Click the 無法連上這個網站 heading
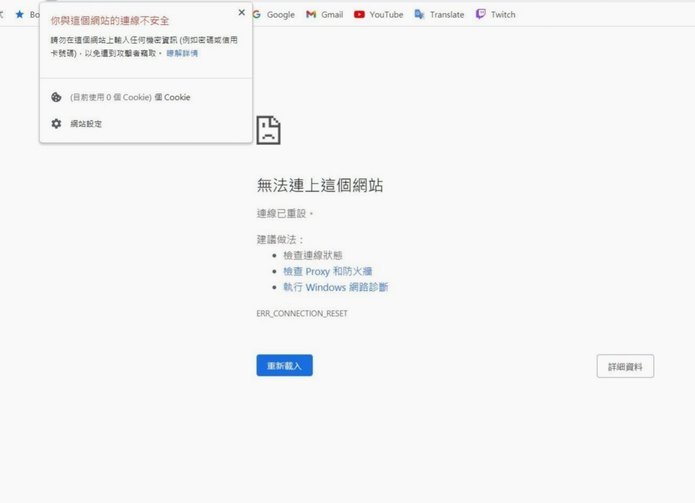 (320, 185)
